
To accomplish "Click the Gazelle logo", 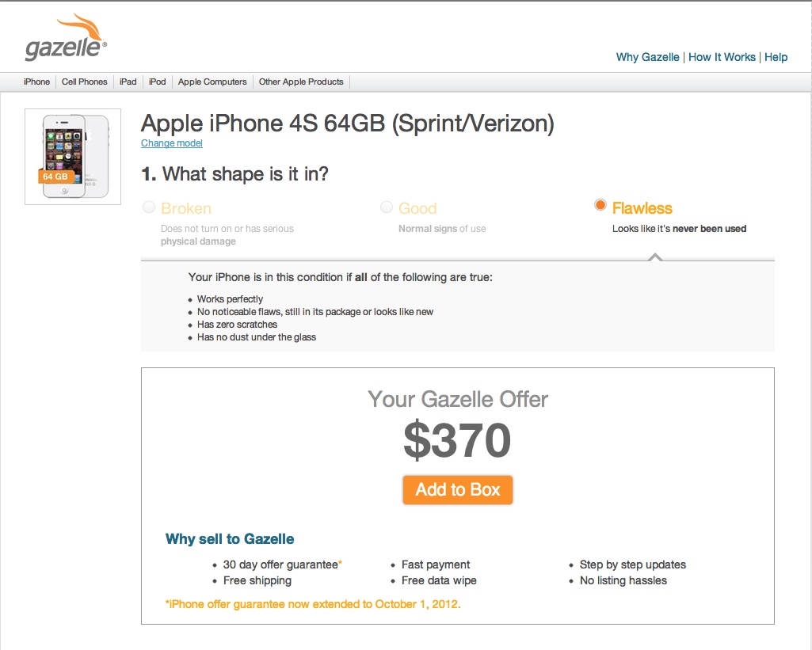I will [66, 38].
